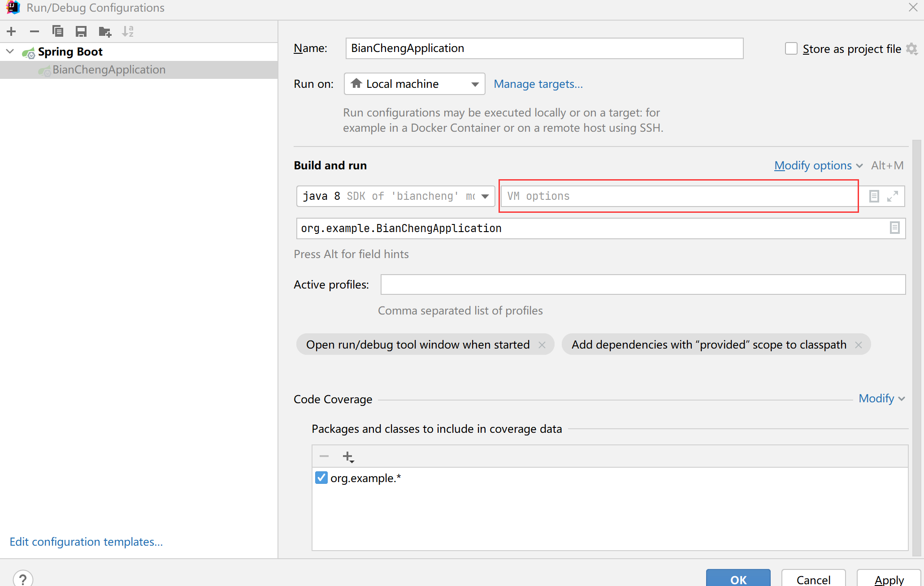Click the Add New Configuration plus icon
Image resolution: width=924 pixels, height=586 pixels.
tap(12, 31)
